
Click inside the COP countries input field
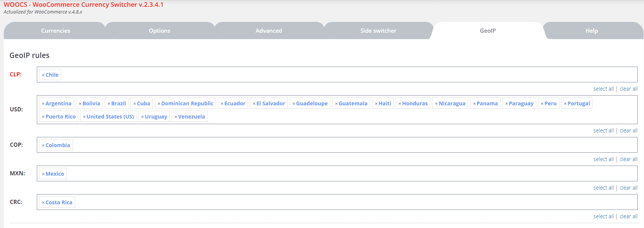coord(338,145)
